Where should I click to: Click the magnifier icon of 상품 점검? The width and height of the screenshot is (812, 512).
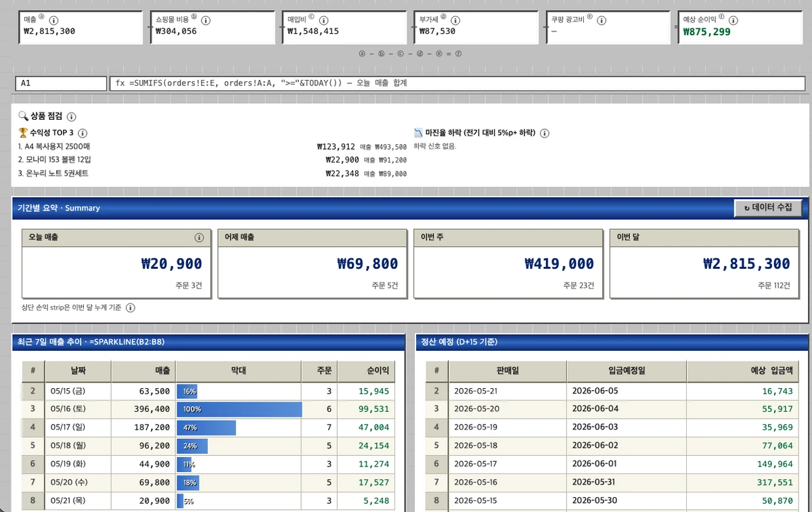point(23,116)
